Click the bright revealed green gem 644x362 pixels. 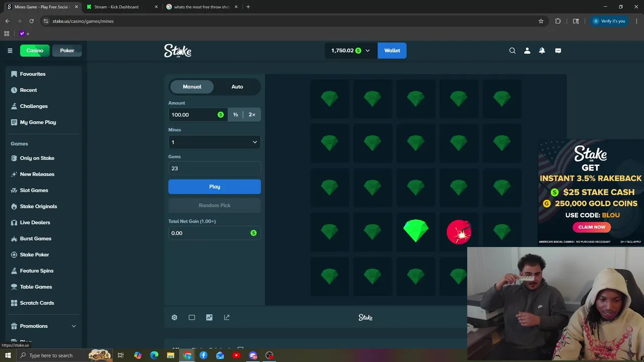416,231
